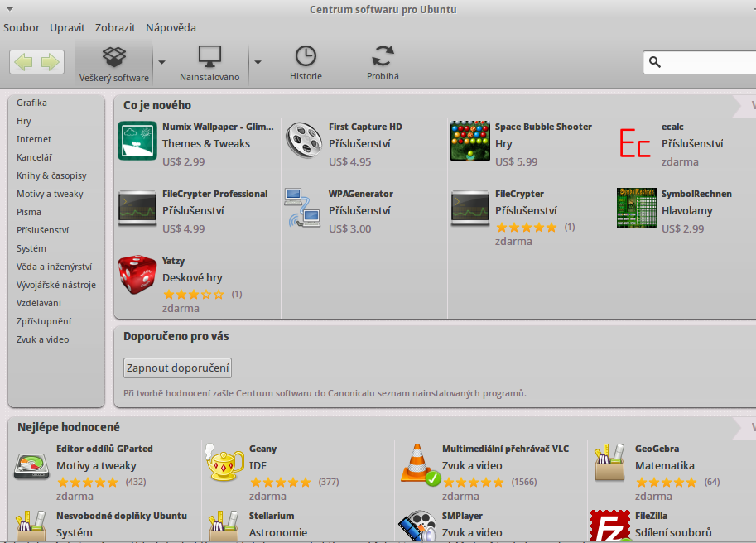Viewport: 756px width, 543px height.
Task: Choose the Kancelář category
Action: click(34, 157)
